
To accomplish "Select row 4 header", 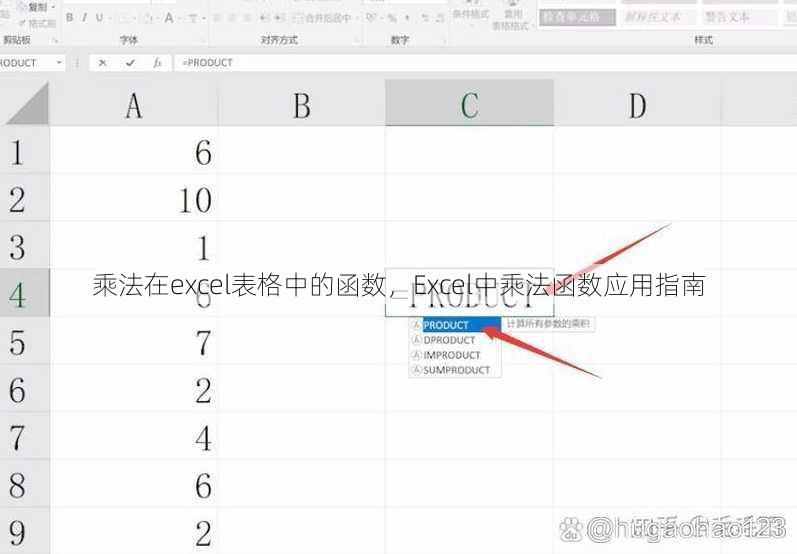I will click(x=24, y=293).
